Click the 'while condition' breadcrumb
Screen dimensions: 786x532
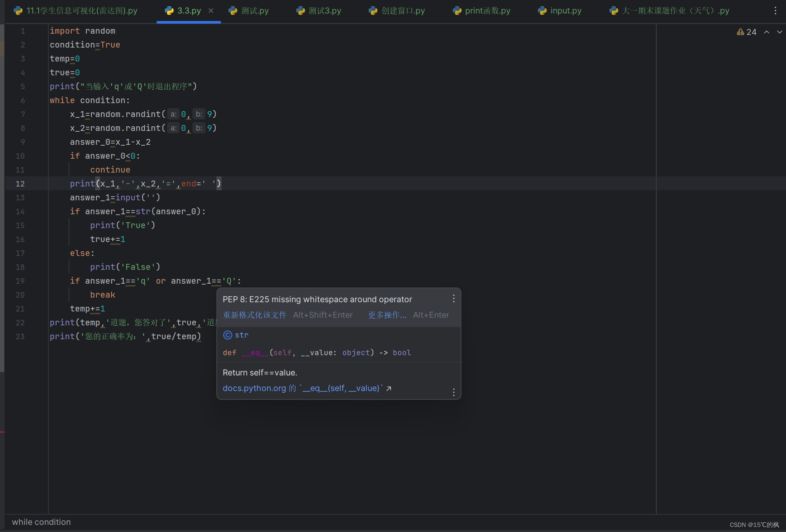pos(41,522)
